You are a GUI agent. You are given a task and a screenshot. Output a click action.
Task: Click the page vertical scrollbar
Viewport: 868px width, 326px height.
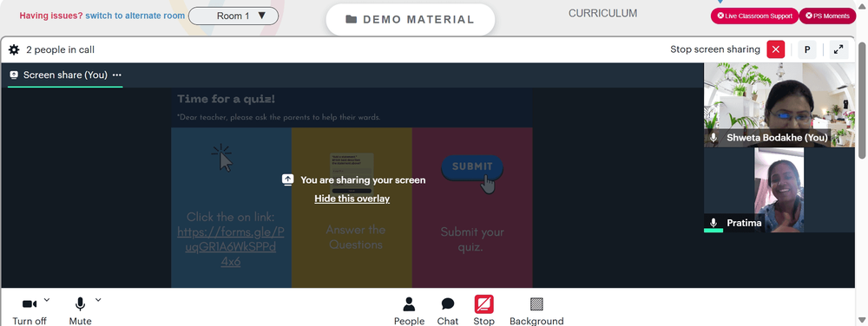[862, 100]
